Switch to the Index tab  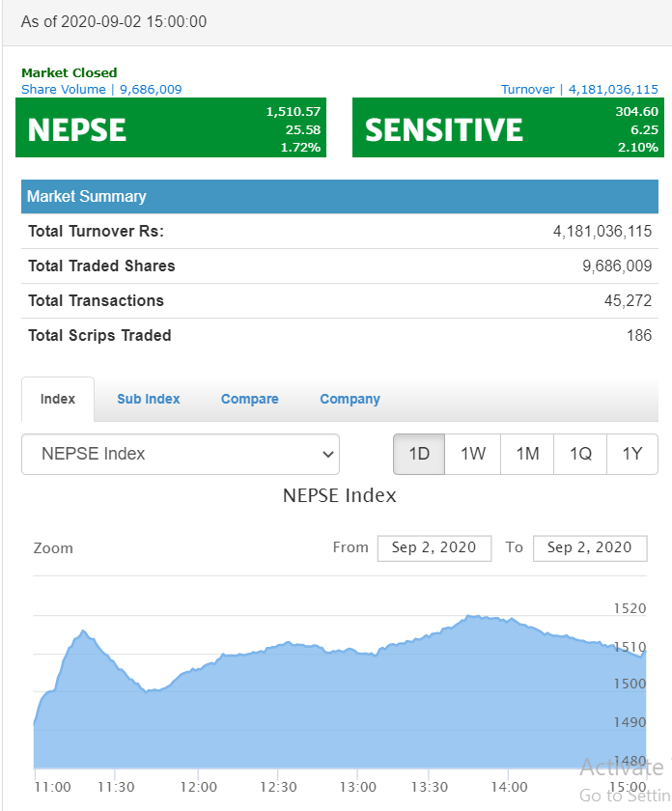pyautogui.click(x=58, y=399)
